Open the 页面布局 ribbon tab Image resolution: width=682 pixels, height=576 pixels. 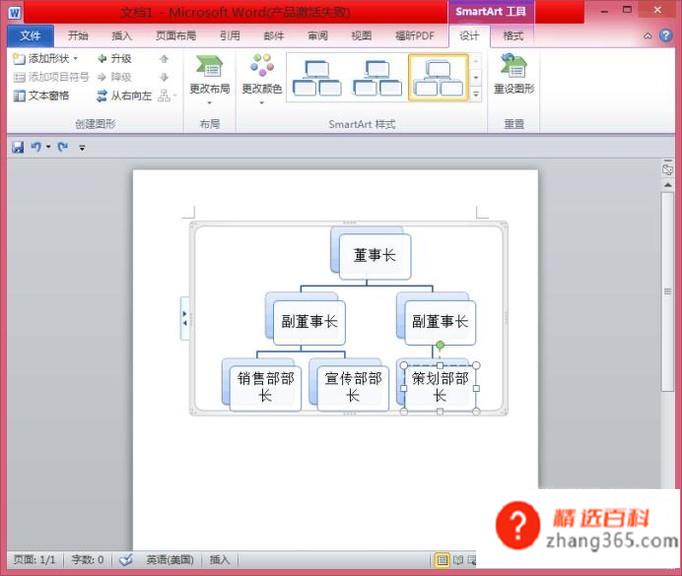[176, 36]
